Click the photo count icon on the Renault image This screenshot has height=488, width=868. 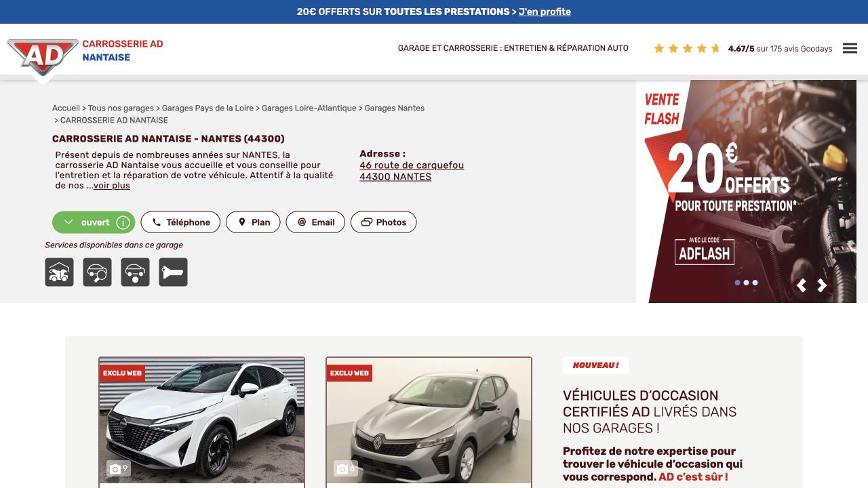345,468
